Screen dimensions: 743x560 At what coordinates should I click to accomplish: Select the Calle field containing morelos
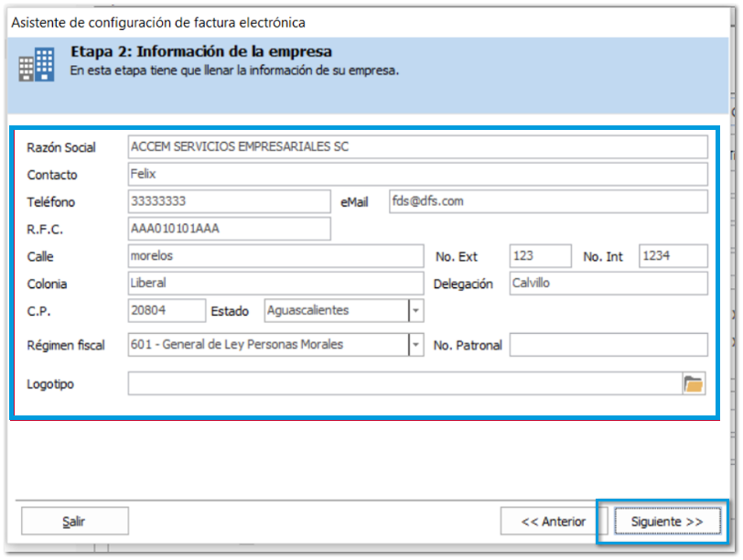(275, 256)
